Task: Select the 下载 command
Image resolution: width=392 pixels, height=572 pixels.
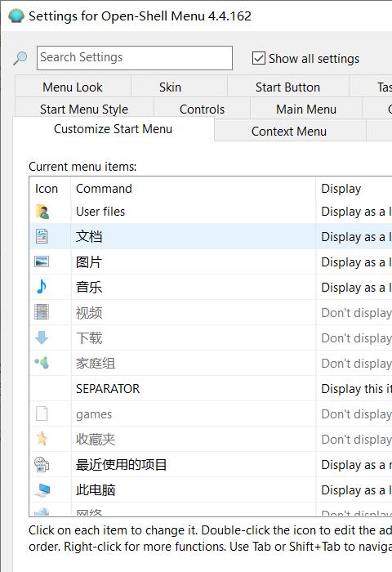Action: click(89, 337)
